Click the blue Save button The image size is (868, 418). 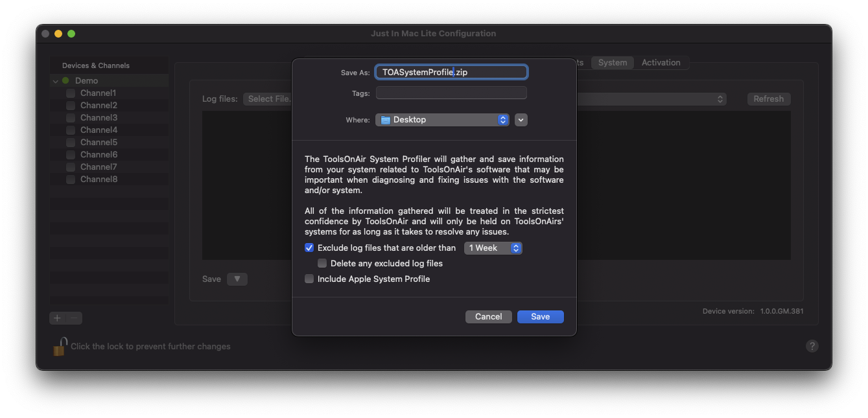coord(540,317)
